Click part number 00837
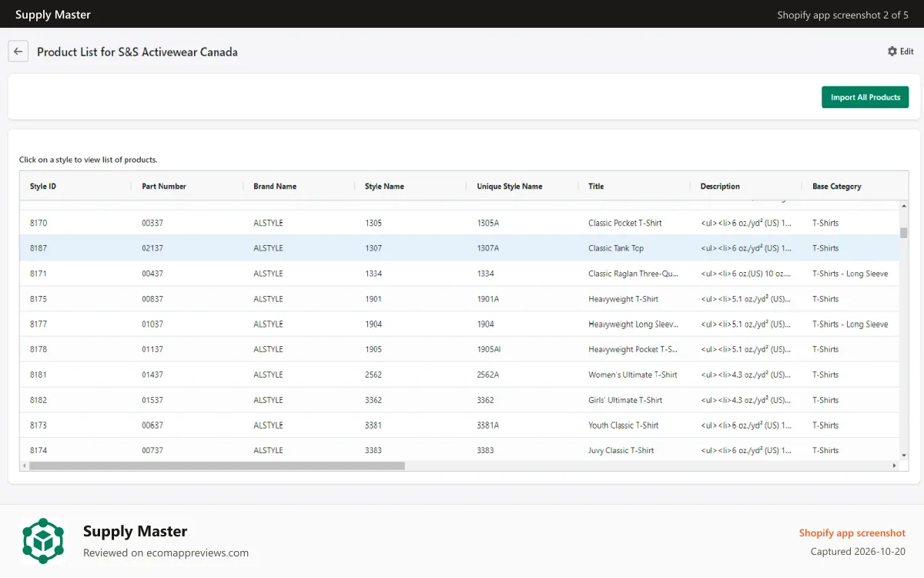The height and width of the screenshot is (578, 924). (x=152, y=299)
